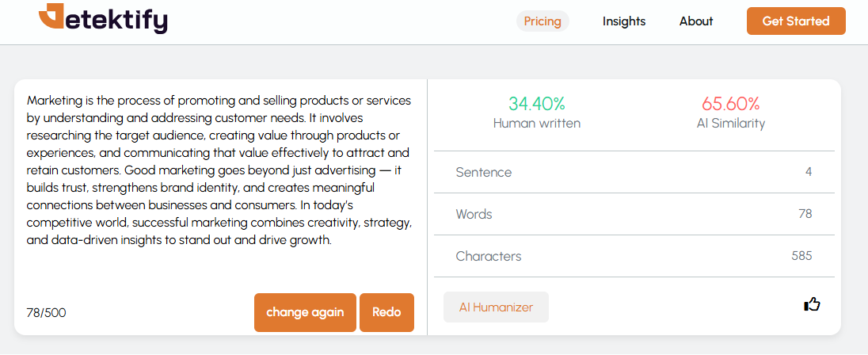Click the Human written label
Screen dimensions: 868x355
(x=536, y=123)
